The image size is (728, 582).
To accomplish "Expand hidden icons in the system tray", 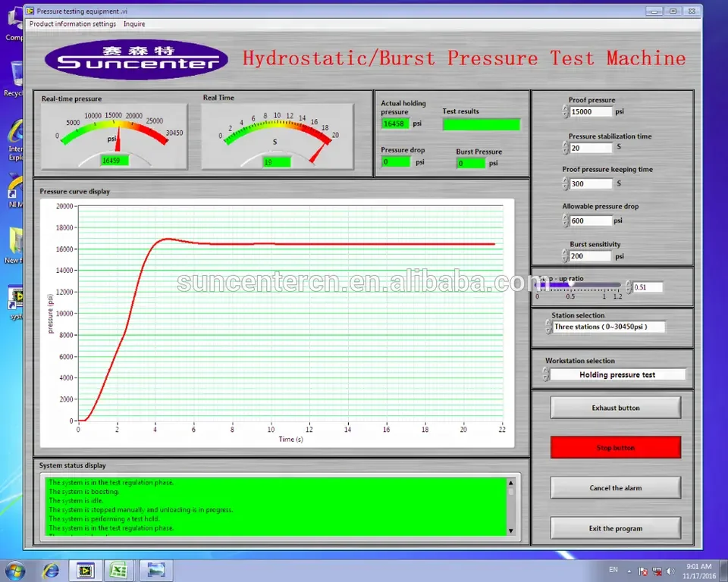I will 629,570.
